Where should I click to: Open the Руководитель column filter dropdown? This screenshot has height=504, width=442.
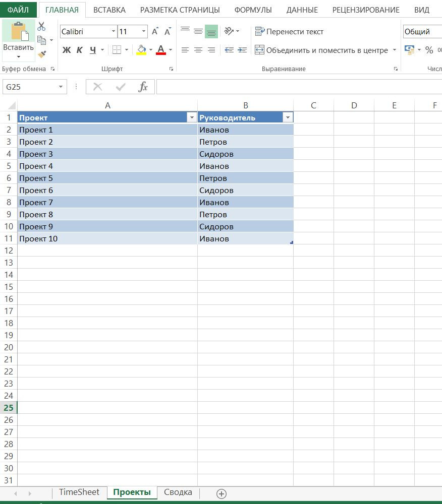click(x=288, y=117)
